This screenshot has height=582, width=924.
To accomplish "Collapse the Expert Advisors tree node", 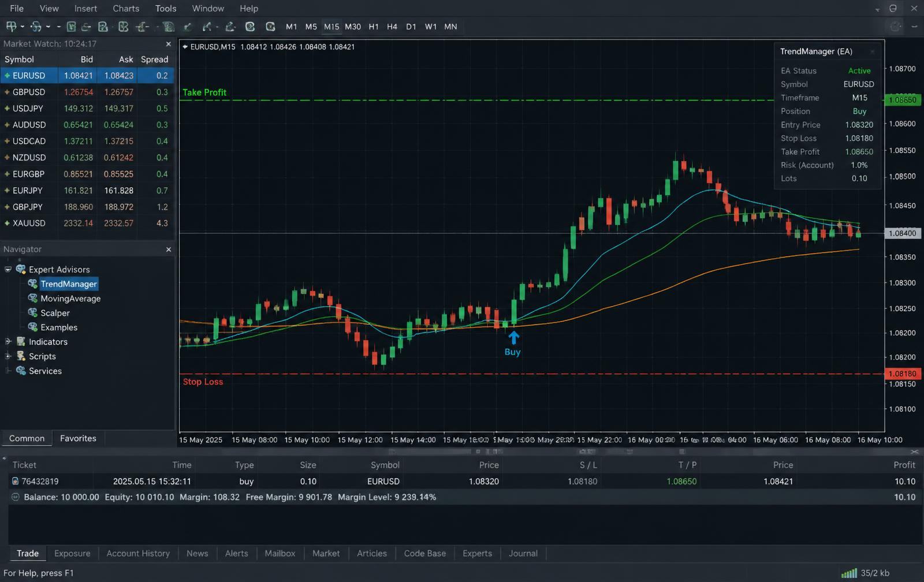I will click(8, 269).
